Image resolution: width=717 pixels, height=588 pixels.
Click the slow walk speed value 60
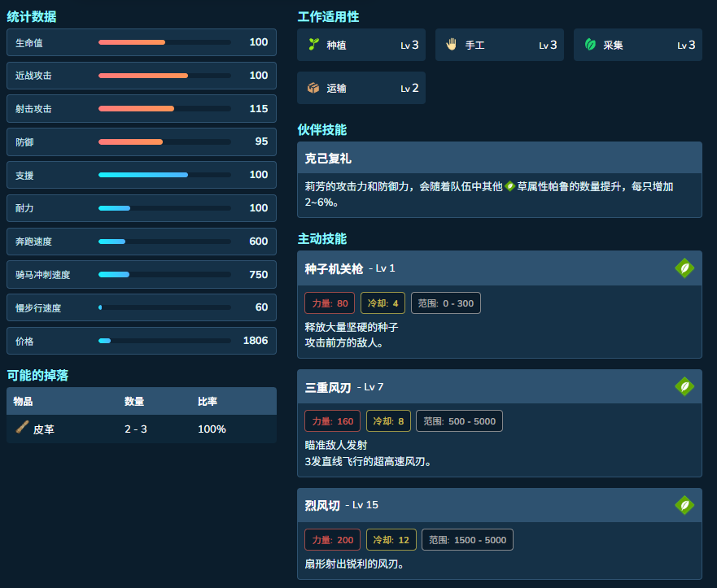click(x=261, y=307)
